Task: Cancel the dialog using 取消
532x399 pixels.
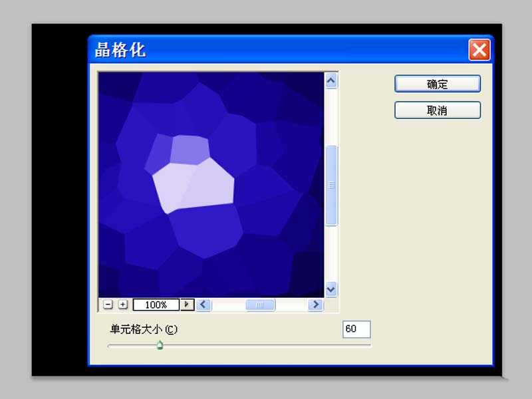Action: point(438,110)
